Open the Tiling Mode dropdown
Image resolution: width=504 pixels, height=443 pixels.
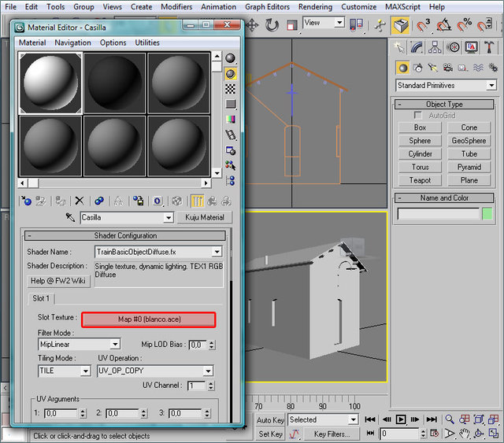pyautogui.click(x=86, y=371)
